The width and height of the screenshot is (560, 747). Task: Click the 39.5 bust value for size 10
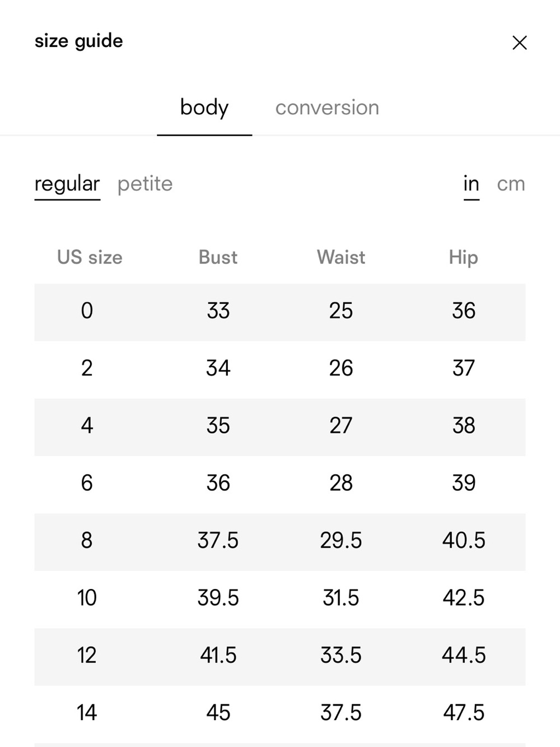click(218, 598)
